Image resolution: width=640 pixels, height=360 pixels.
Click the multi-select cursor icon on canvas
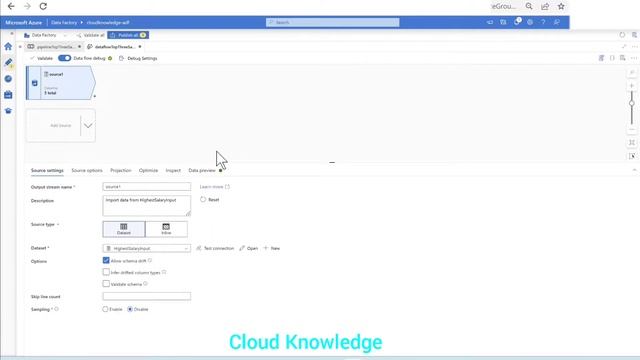pos(632,156)
